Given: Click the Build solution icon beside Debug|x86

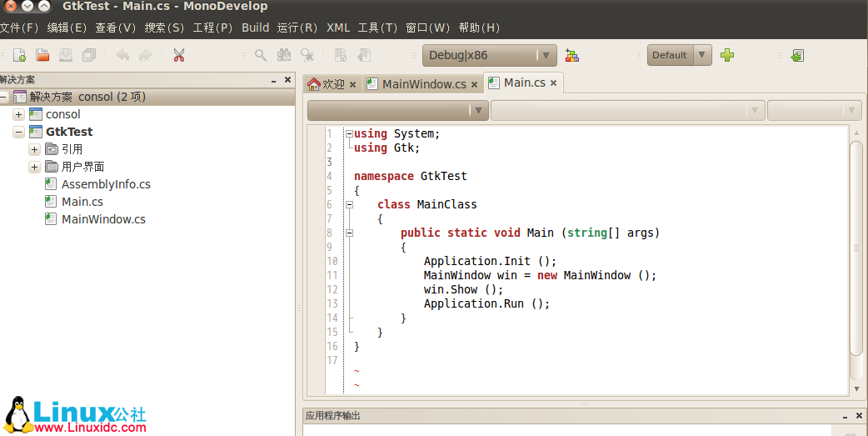Looking at the screenshot, I should tap(571, 56).
